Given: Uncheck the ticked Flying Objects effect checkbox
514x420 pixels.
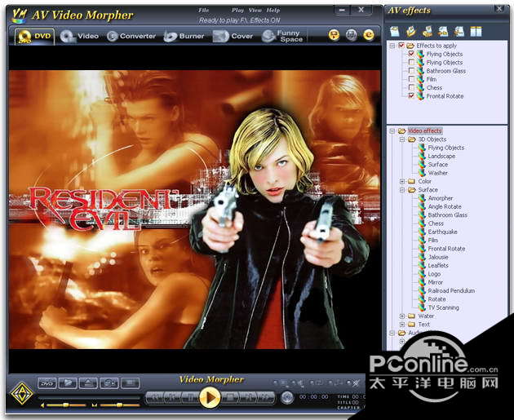Looking at the screenshot, I should [411, 53].
